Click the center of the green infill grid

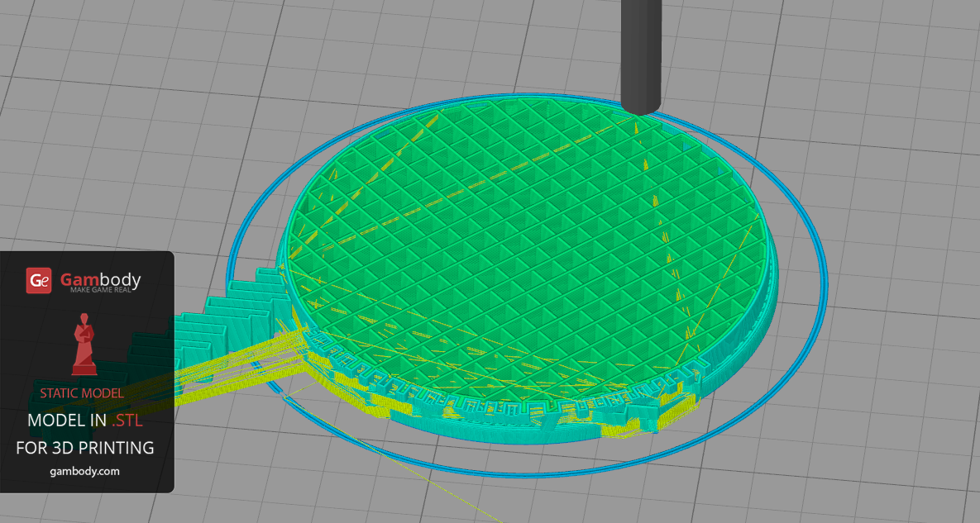(529, 248)
